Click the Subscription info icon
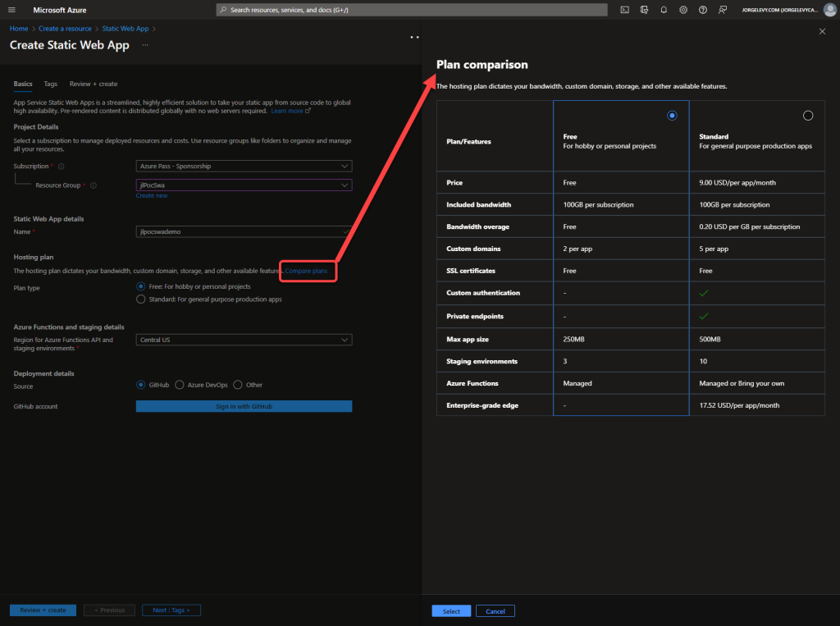 61,167
